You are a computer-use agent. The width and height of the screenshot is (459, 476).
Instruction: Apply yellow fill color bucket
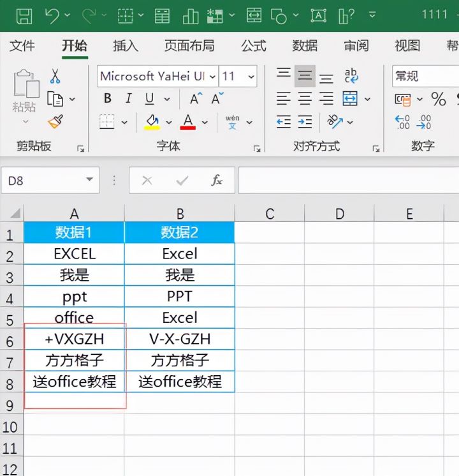coord(152,122)
